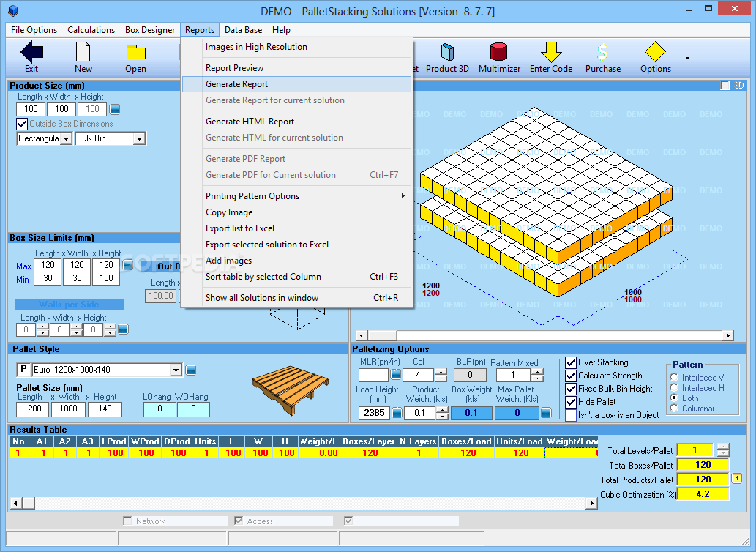
Task: Click the 3D preview horizontal scrollbar thumb
Action: coord(381,335)
